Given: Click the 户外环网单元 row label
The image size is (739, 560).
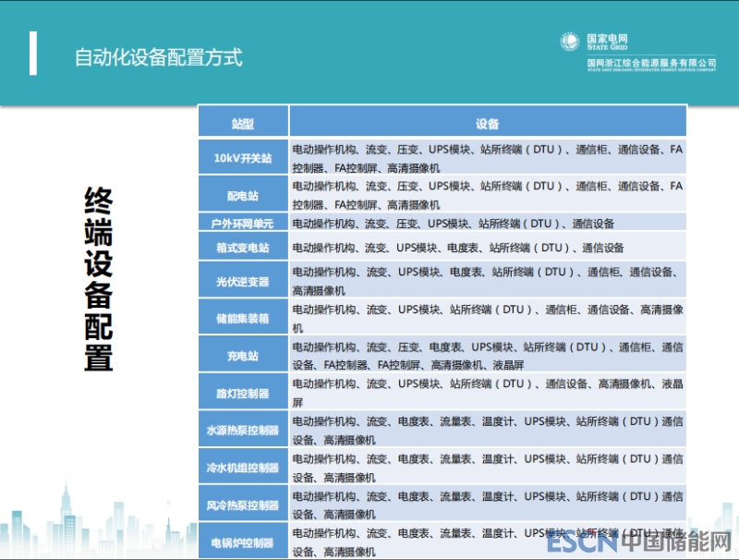Looking at the screenshot, I should (x=243, y=224).
